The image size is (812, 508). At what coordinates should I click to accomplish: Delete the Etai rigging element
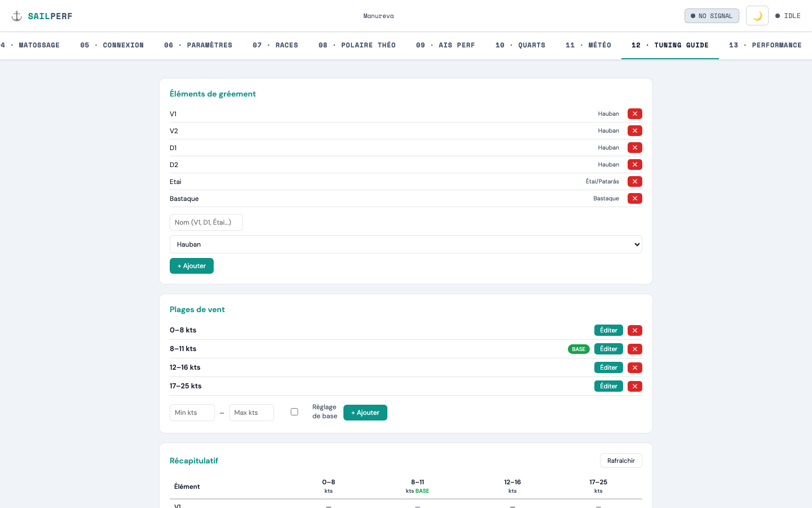[x=635, y=182]
